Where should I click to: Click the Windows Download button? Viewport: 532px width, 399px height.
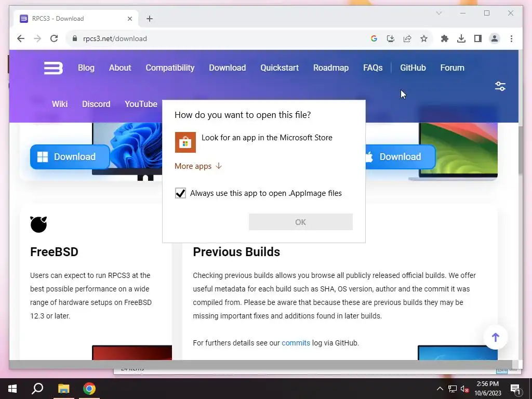coord(70,157)
